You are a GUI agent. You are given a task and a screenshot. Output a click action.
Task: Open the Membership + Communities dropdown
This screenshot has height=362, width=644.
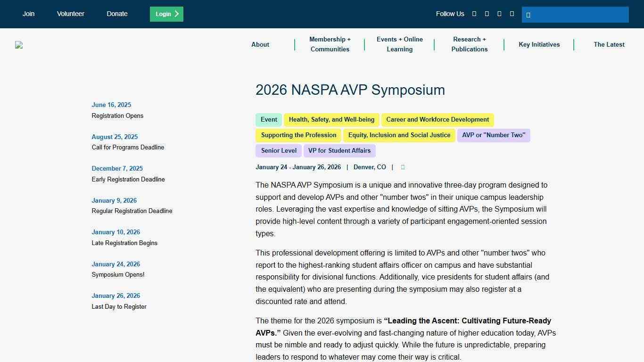tap(330, 44)
